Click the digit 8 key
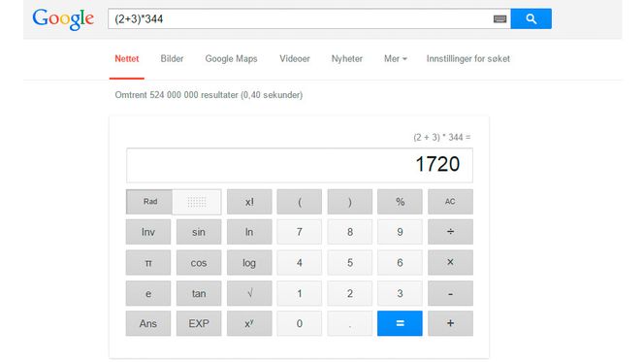The image size is (644, 363). (x=350, y=232)
